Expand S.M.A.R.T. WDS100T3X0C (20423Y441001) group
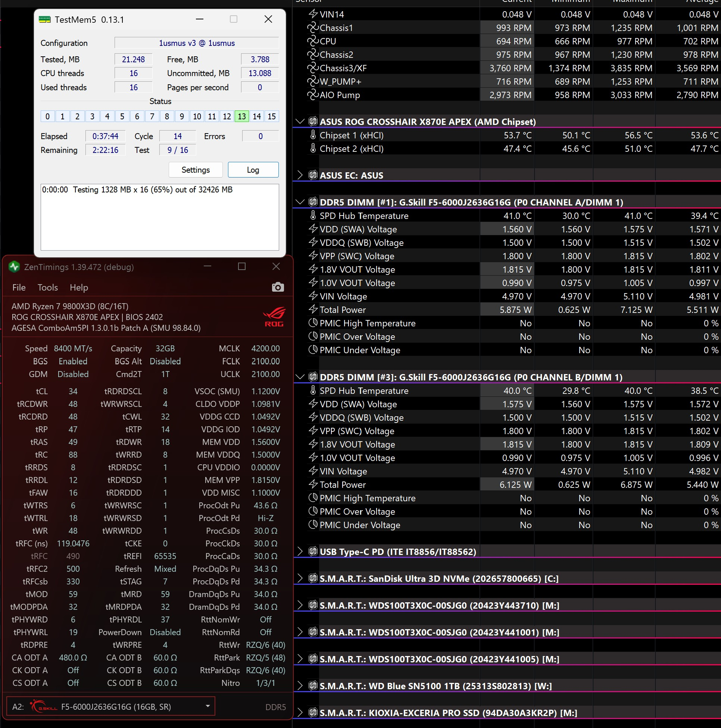Viewport: 721px width, 728px height. click(300, 632)
